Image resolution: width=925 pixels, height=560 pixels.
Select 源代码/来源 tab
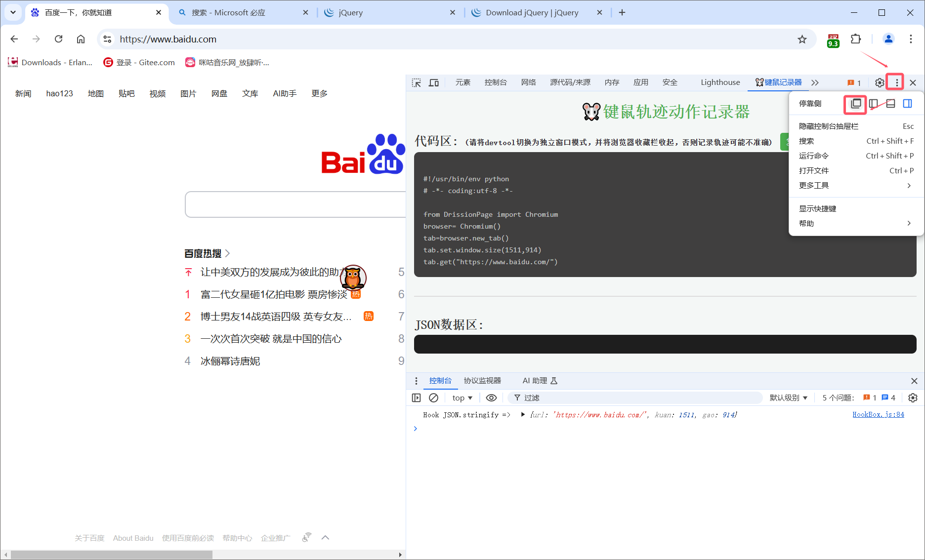[x=570, y=82]
